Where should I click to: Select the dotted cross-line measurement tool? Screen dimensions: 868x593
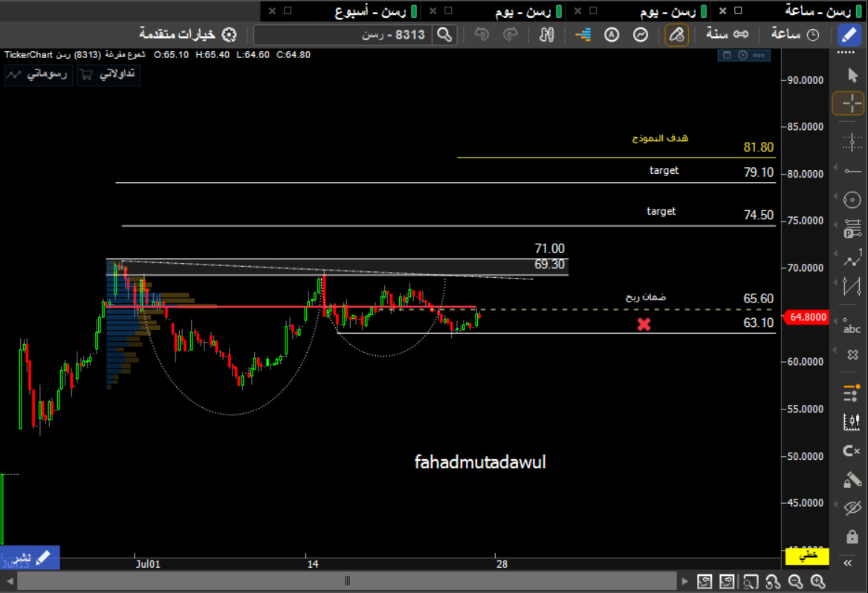852,142
